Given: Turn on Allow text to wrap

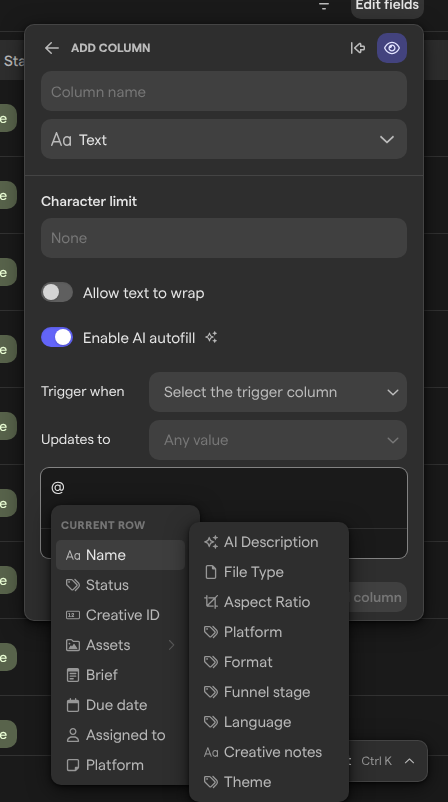Looking at the screenshot, I should coord(57,293).
